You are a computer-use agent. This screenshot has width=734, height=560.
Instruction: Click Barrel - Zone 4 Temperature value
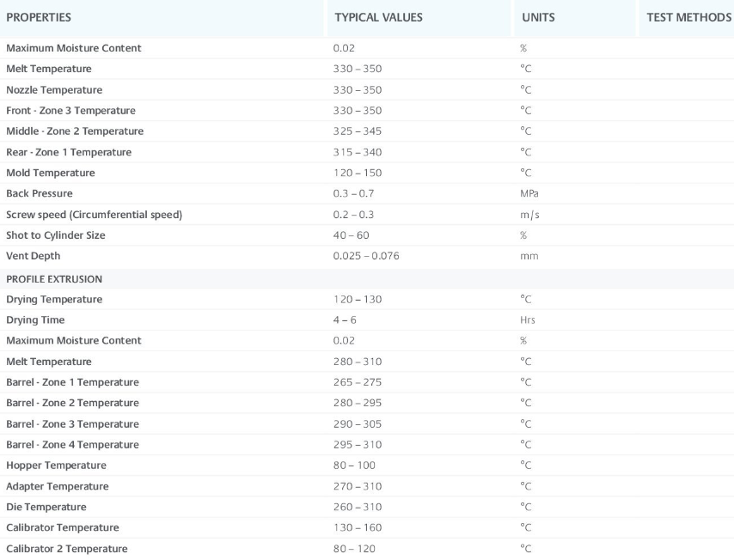pos(358,444)
